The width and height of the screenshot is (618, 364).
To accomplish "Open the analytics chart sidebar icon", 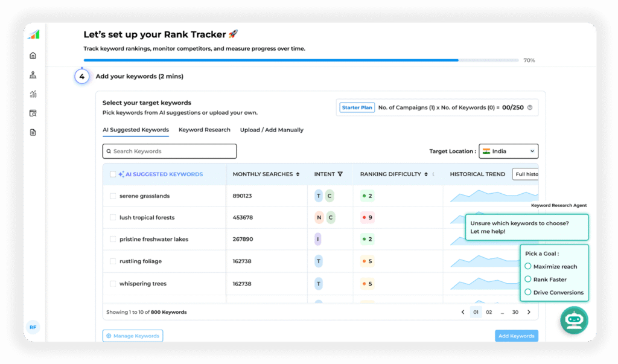I will (33, 94).
